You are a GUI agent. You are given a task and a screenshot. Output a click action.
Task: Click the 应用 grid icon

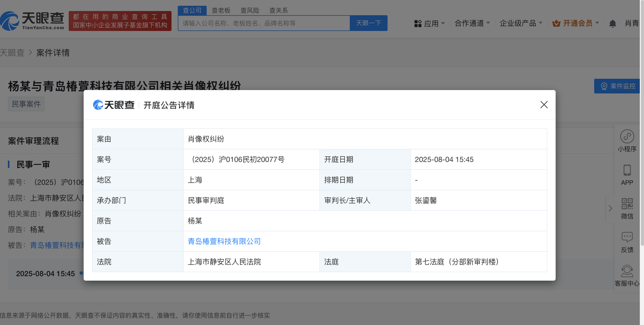tap(418, 24)
